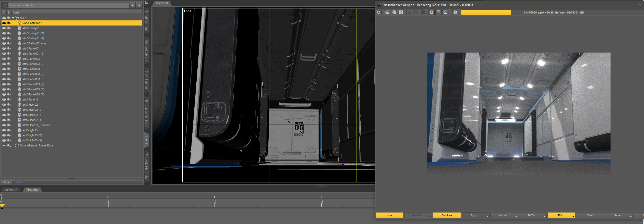644x224 pixels.
Task: Hide sfm3Ceiling01 using its eye icon
Action: click(x=4, y=28)
